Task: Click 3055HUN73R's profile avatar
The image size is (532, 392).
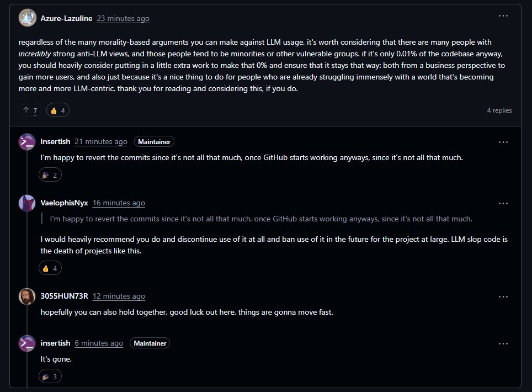Action: coord(28,296)
